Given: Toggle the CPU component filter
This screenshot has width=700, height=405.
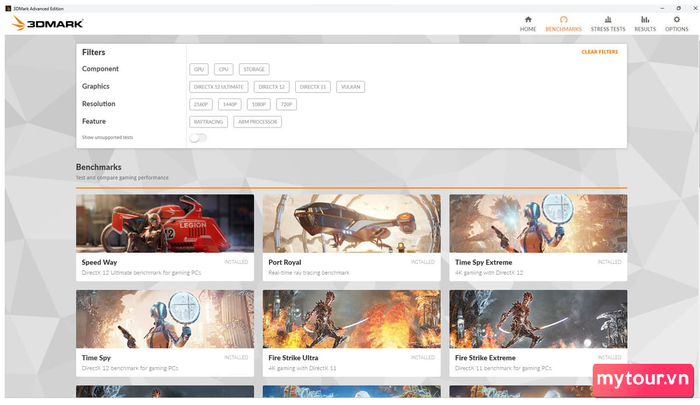Looking at the screenshot, I should pos(224,69).
